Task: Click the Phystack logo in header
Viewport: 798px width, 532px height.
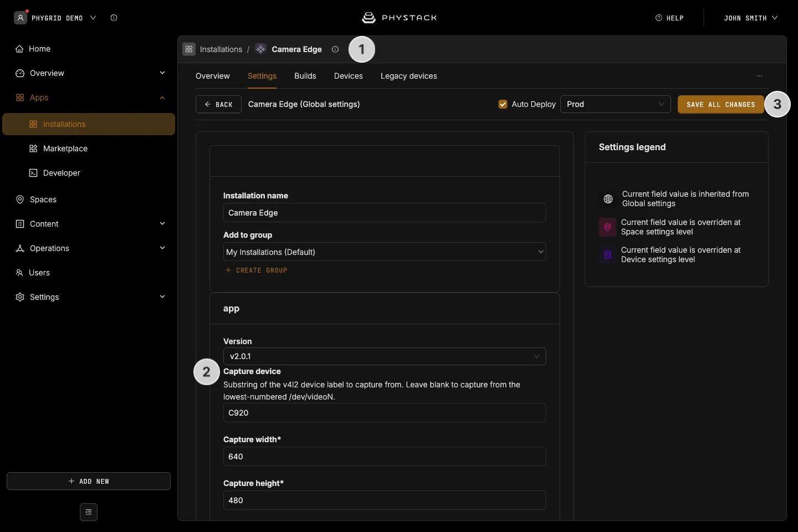Action: click(399, 18)
